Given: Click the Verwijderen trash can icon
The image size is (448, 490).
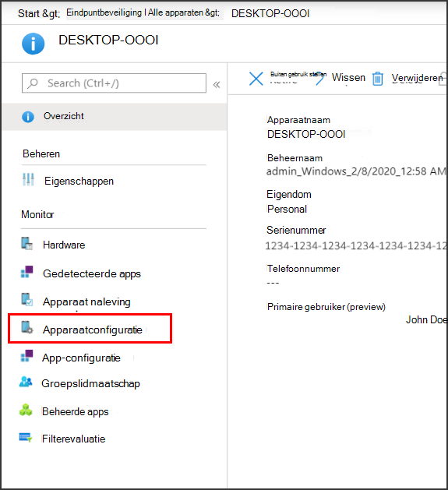Looking at the screenshot, I should (378, 79).
